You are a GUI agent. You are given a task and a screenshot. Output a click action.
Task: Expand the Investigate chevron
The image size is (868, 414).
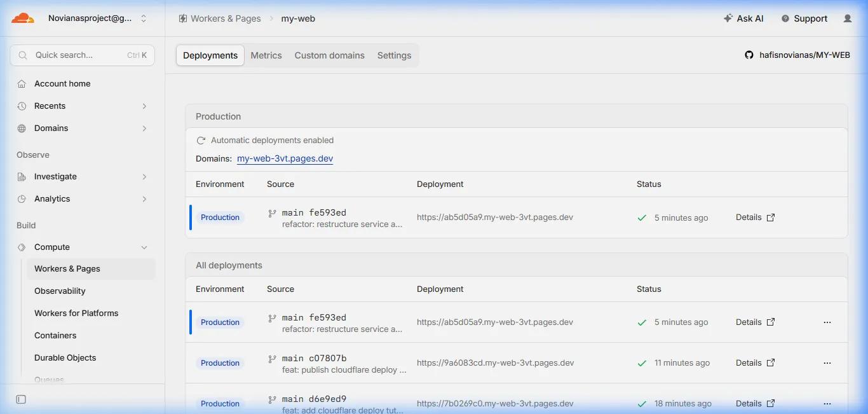tap(144, 177)
